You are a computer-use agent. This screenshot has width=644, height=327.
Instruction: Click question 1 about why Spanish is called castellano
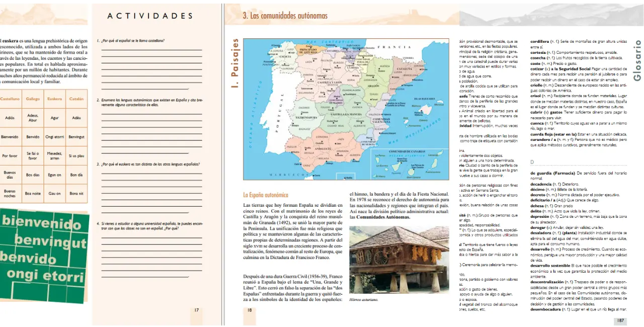click(131, 41)
